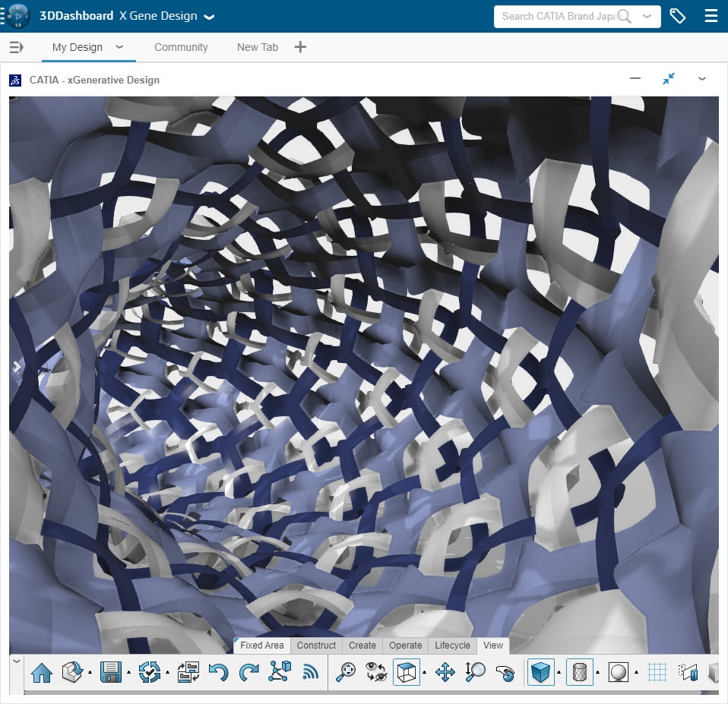Open the dropdown beside the Update icon
Viewport: 728px width, 704px height.
pyautogui.click(x=167, y=672)
